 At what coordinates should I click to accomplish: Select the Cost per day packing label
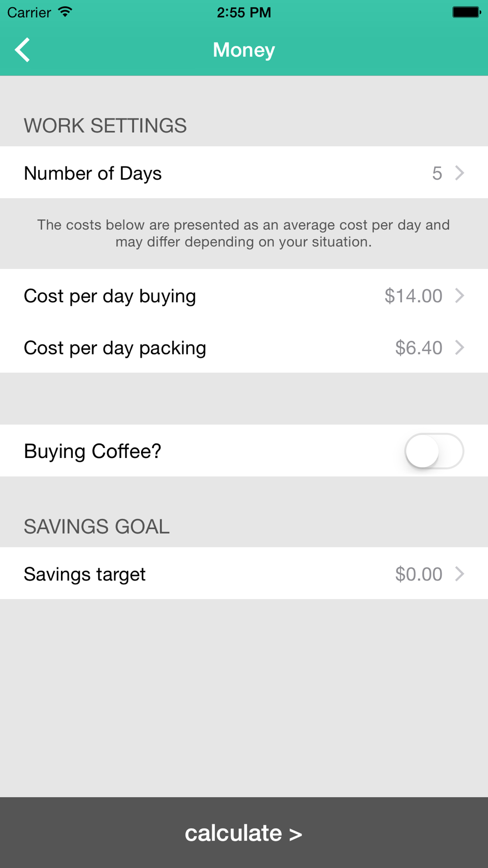(115, 348)
